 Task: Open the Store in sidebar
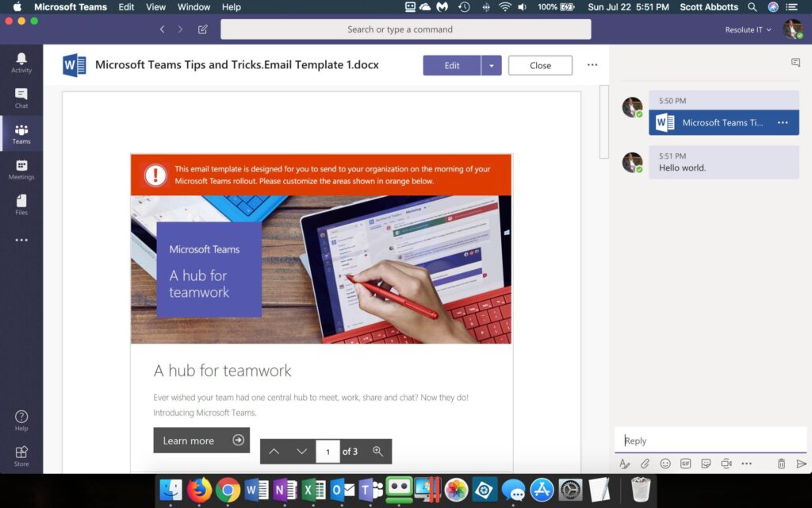click(21, 456)
